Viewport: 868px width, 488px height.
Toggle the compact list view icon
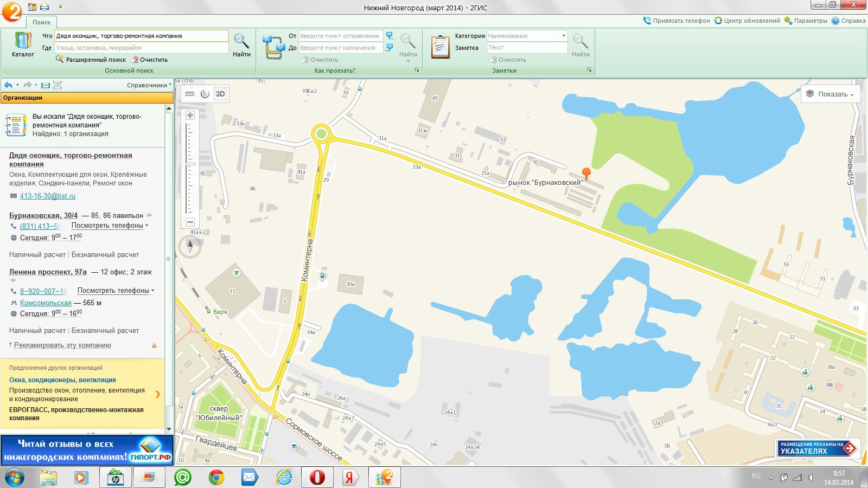click(x=46, y=85)
